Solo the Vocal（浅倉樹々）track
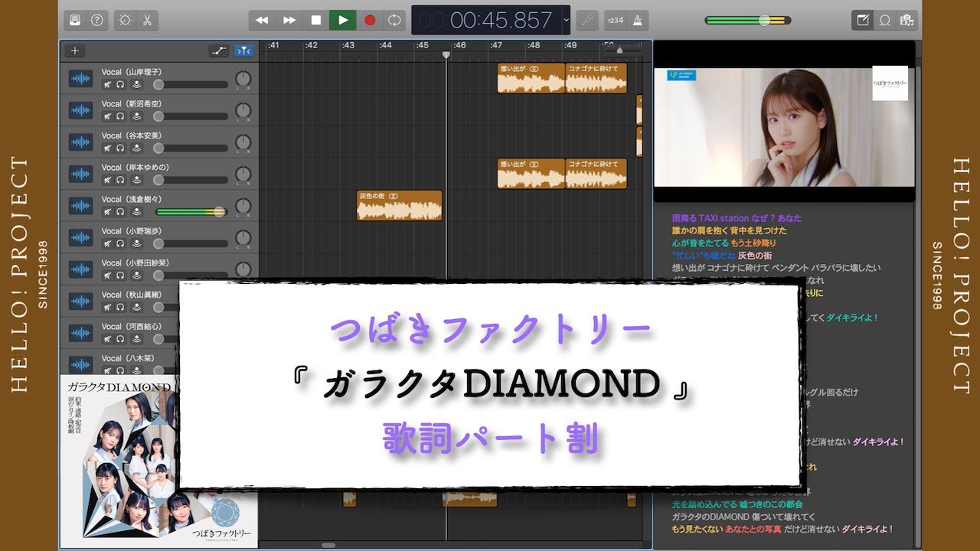Screen dimensions: 980x551 coord(120,212)
